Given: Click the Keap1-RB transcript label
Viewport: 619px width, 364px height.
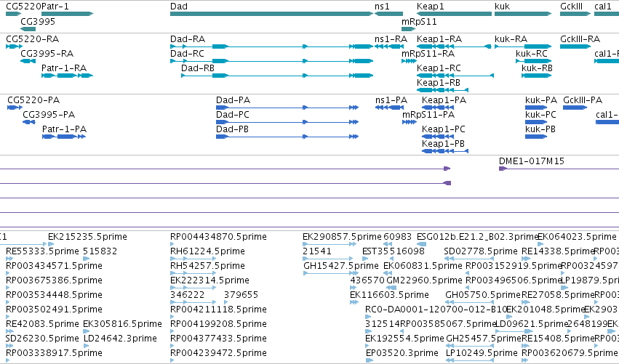Looking at the screenshot, I should tap(439, 82).
